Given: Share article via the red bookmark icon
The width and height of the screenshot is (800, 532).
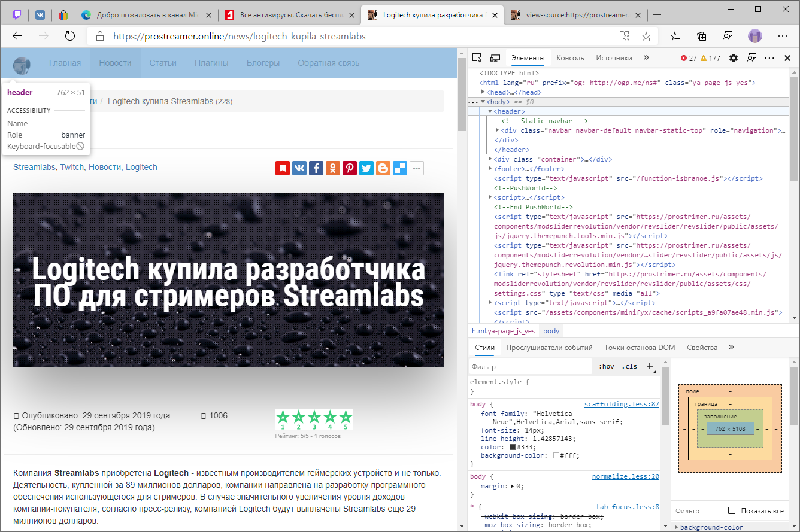Looking at the screenshot, I should click(x=283, y=168).
